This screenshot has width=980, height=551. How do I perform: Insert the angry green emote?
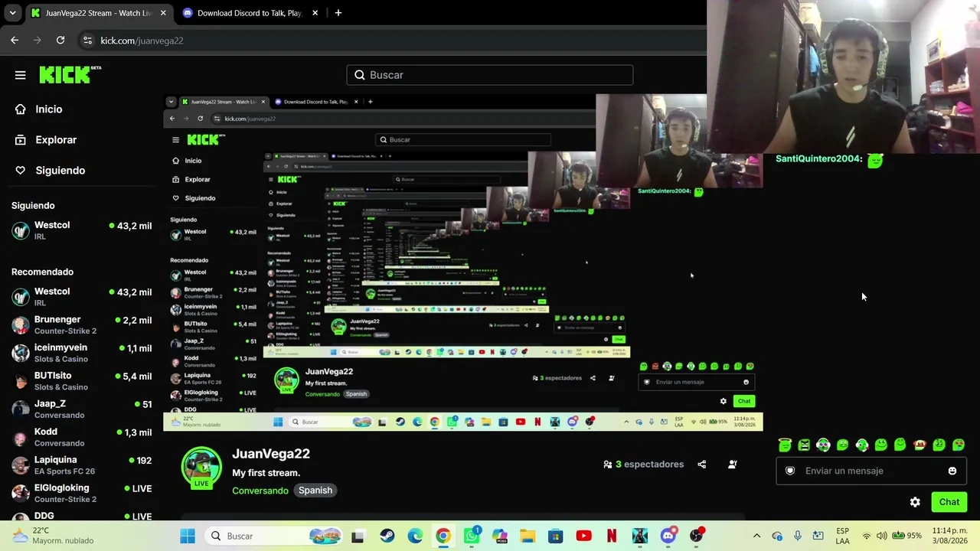pyautogui.click(x=804, y=445)
